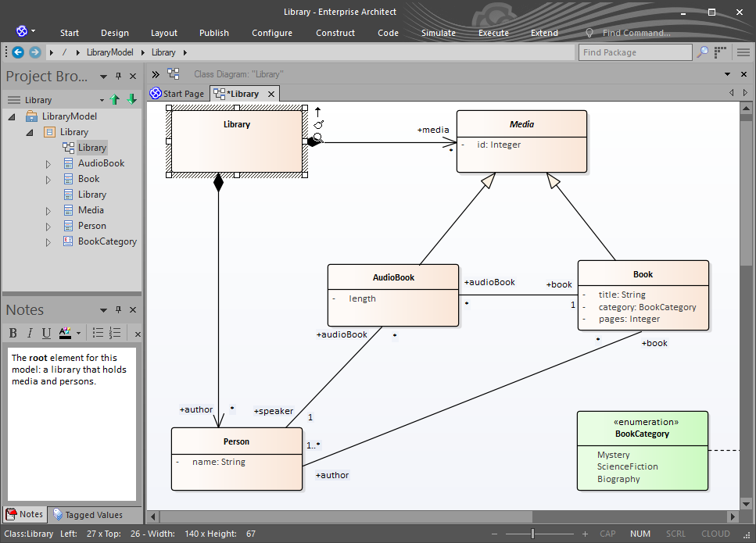Go forward with the blue forward arrow
This screenshot has width=756, height=543.
click(34, 52)
